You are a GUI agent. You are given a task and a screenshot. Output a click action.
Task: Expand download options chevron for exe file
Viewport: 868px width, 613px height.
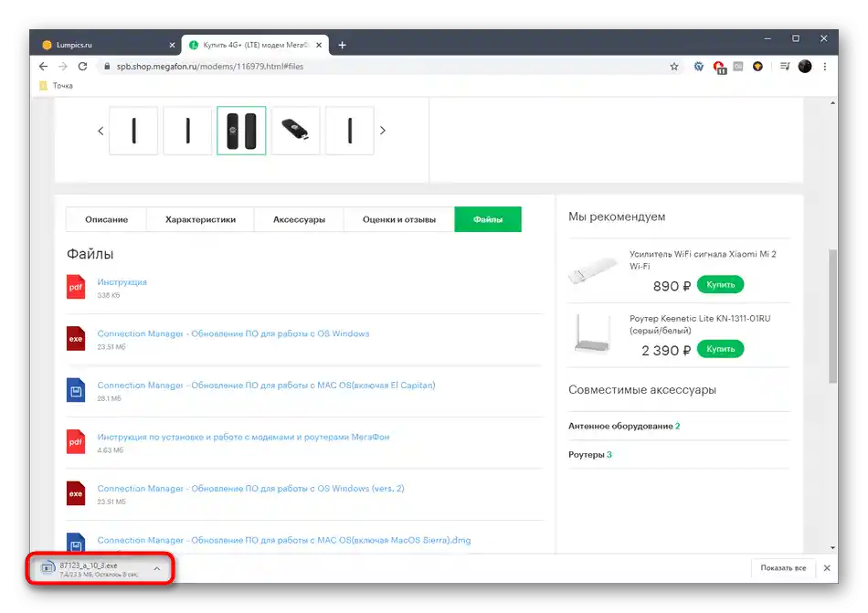pos(156,569)
